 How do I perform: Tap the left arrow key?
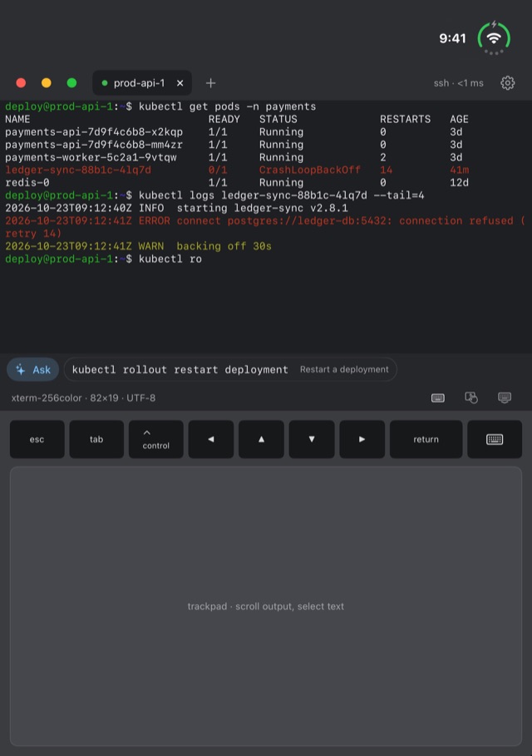tap(211, 439)
